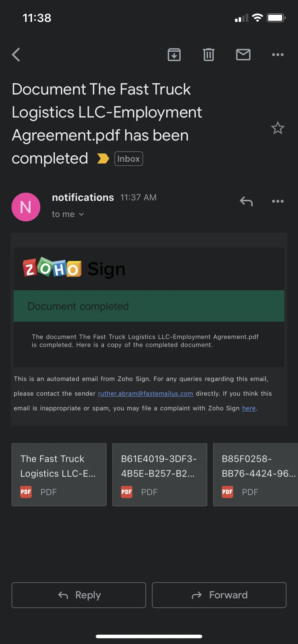Tap the yellow importance marker
Image resolution: width=298 pixels, height=644 pixels.
[x=103, y=158]
